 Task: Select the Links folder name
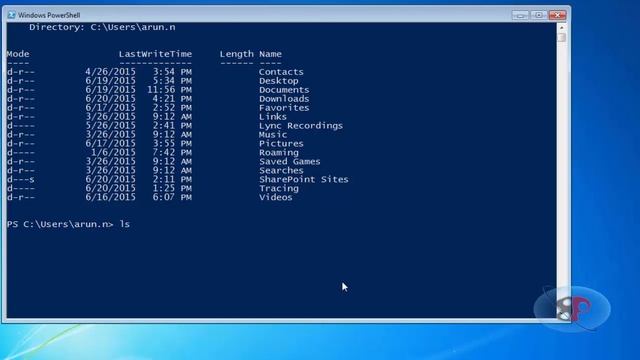(x=273, y=117)
